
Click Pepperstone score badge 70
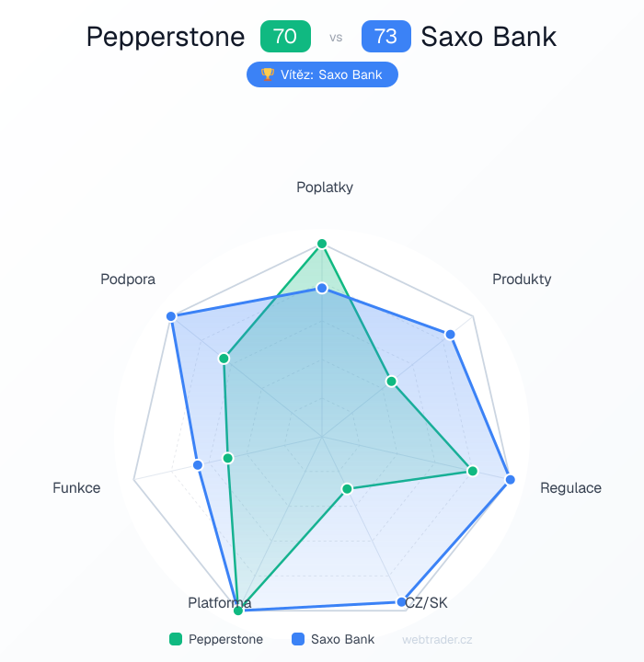[285, 37]
